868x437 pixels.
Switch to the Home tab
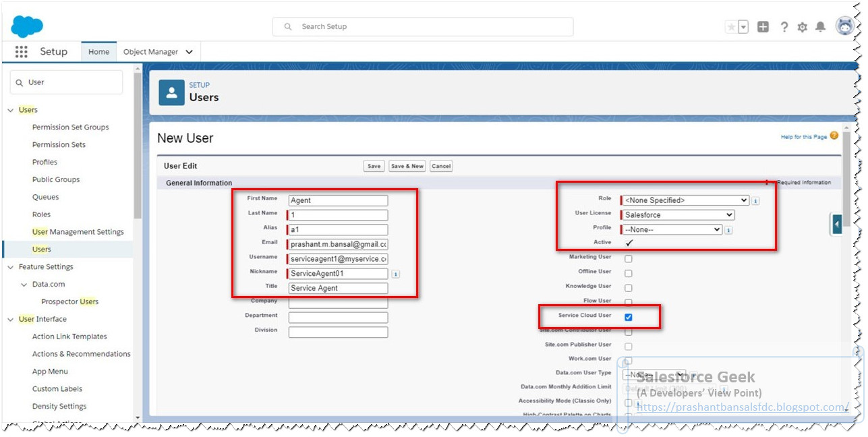click(x=98, y=52)
